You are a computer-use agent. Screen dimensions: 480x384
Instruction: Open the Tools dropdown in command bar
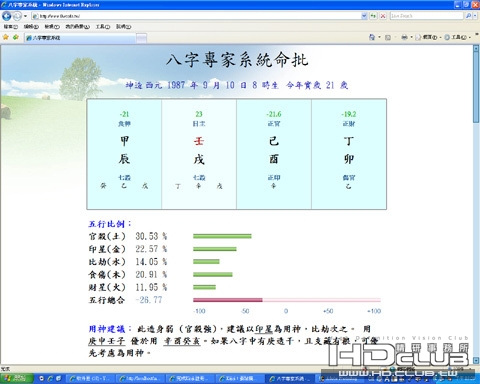(457, 37)
